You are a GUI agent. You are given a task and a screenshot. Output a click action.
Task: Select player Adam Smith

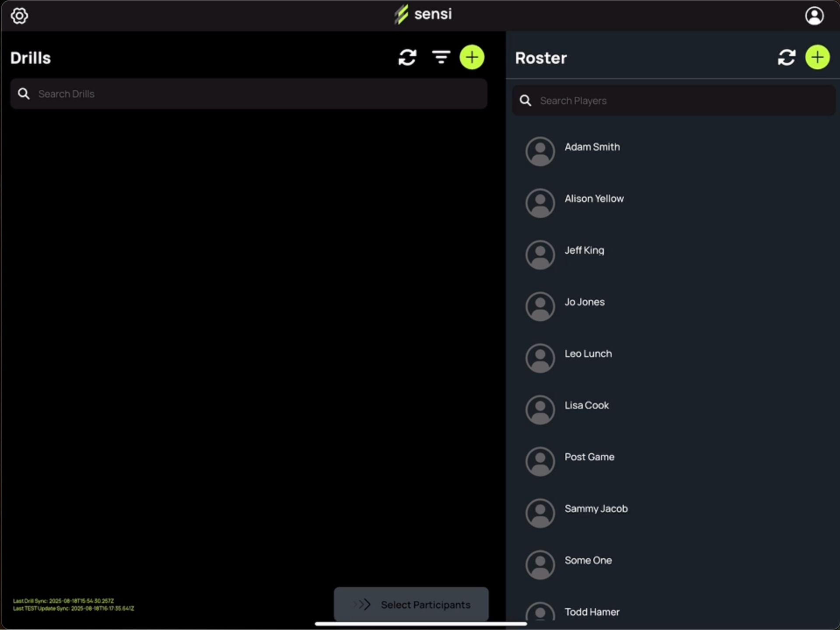(x=592, y=147)
